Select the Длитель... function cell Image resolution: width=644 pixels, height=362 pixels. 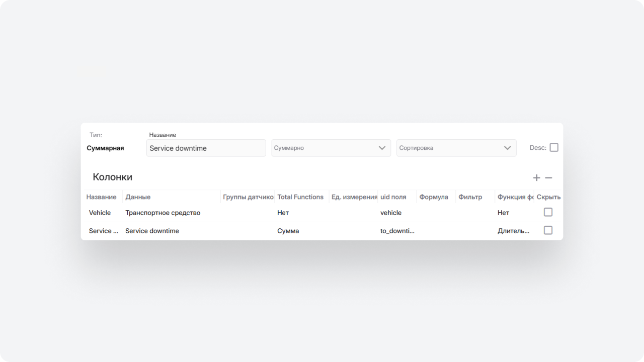[513, 231]
